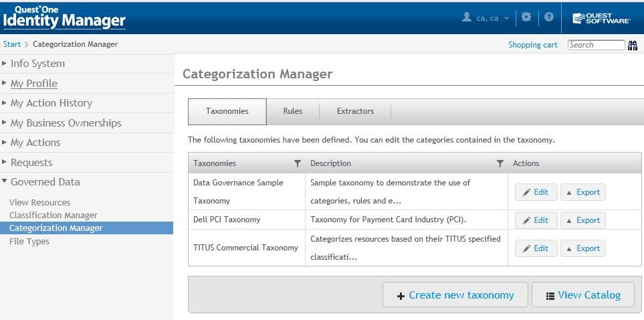644x320 pixels.
Task: Open the user account dropdown arrow
Action: click(x=507, y=19)
